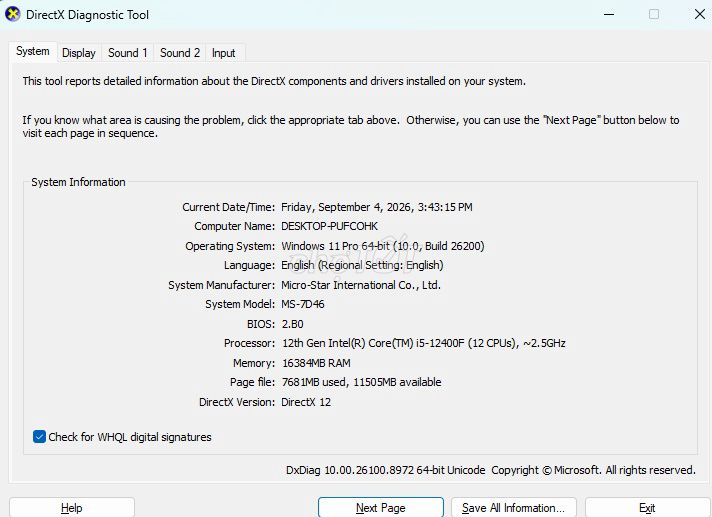
Task: Click the 16384MB RAM value
Action: coord(316,363)
